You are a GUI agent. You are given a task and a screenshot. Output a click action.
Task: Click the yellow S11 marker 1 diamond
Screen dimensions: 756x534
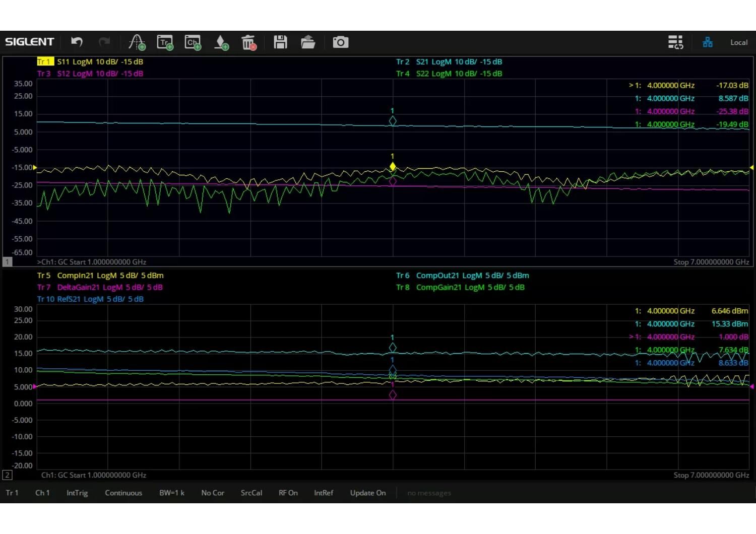pyautogui.click(x=393, y=167)
